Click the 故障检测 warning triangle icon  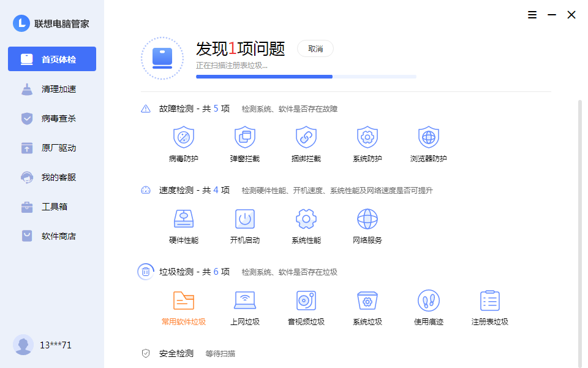pyautogui.click(x=146, y=109)
